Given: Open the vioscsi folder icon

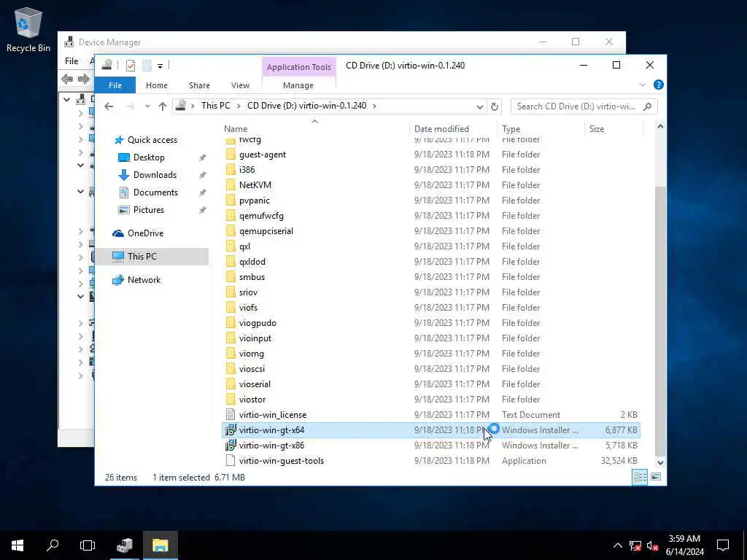Looking at the screenshot, I should (x=231, y=368).
